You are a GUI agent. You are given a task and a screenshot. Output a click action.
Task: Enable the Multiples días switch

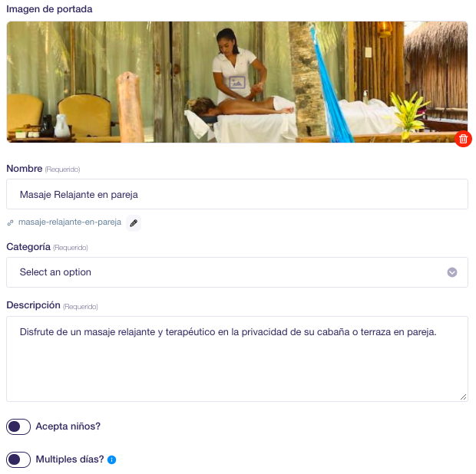click(18, 459)
